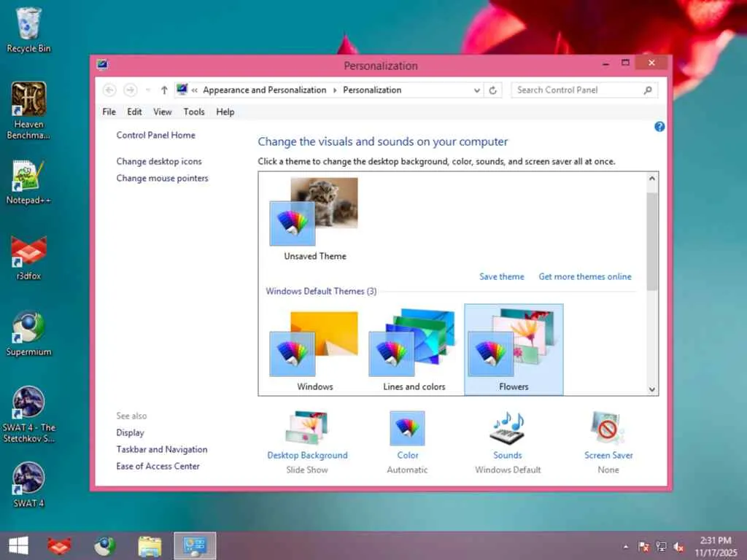The width and height of the screenshot is (747, 560).
Task: Click the address bar control panel icon
Action: pyautogui.click(x=182, y=89)
